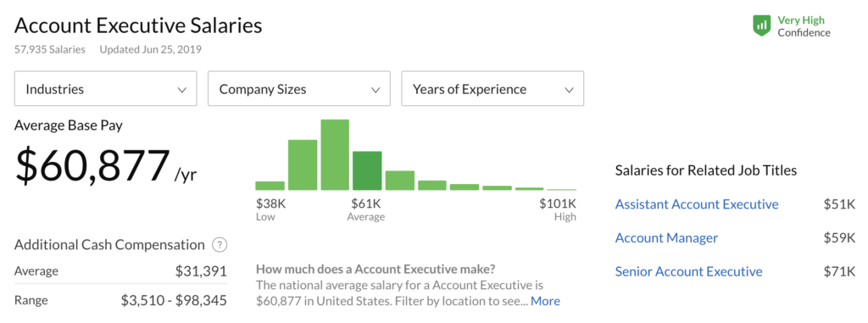This screenshot has width=868, height=323.
Task: Click More to expand salary description
Action: [545, 302]
